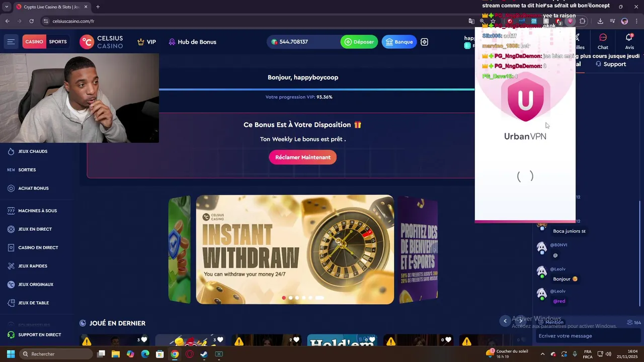The height and width of the screenshot is (362, 644).
Task: Click the blue Banque button
Action: [x=399, y=42]
